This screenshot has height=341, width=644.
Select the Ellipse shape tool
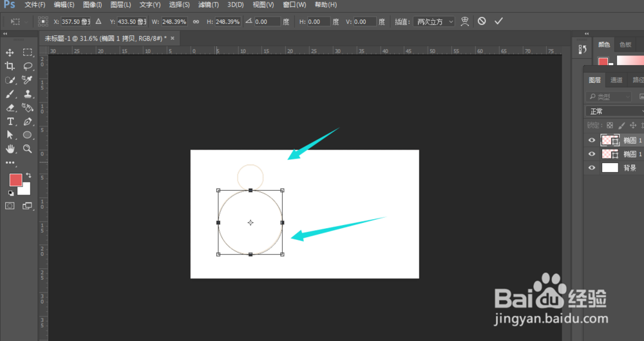pos(28,135)
